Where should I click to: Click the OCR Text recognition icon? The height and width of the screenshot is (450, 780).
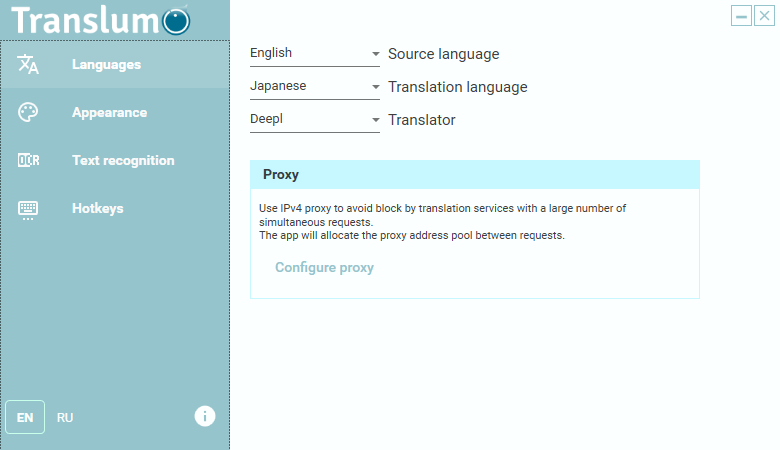click(28, 160)
